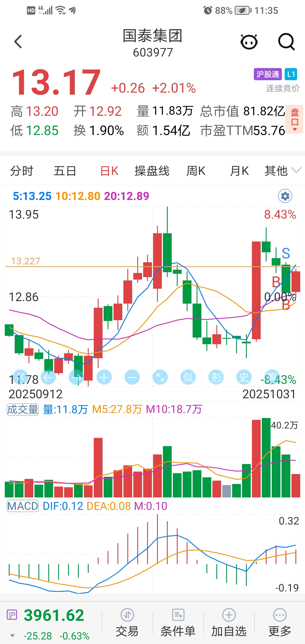Viewport: 305px width, 644px height.
Task: Tap the +2.01% change percentage
Action: pyautogui.click(x=174, y=88)
